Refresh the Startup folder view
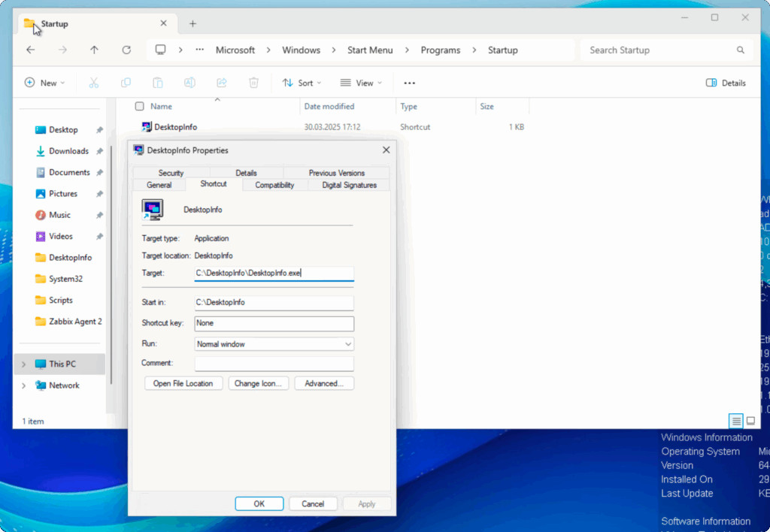Image resolution: width=770 pixels, height=532 pixels. 126,50
